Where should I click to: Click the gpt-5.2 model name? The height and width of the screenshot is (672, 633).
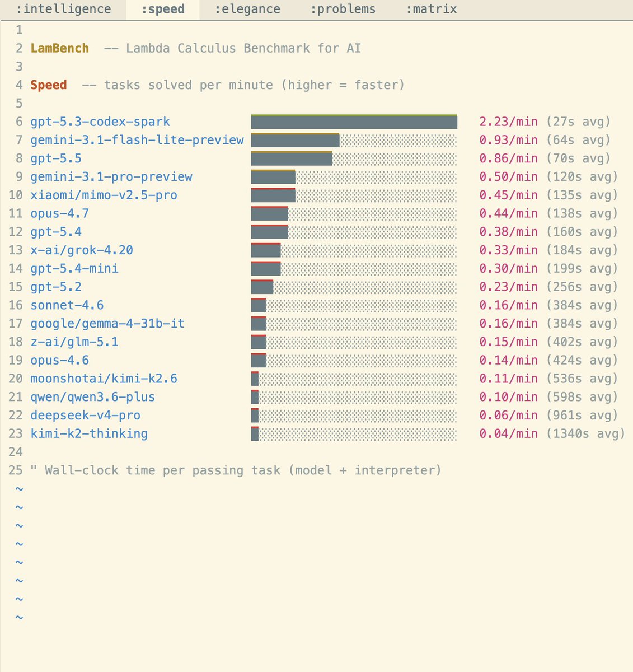[x=56, y=287]
